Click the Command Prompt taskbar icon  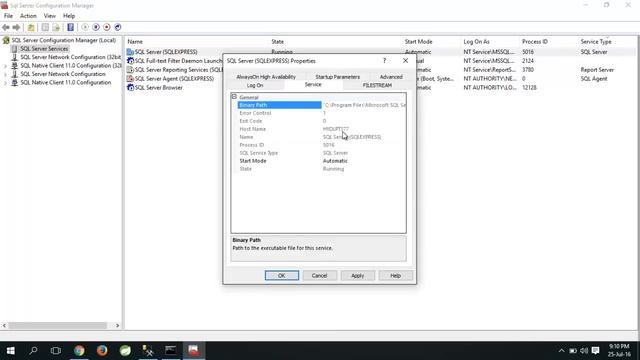click(x=171, y=351)
